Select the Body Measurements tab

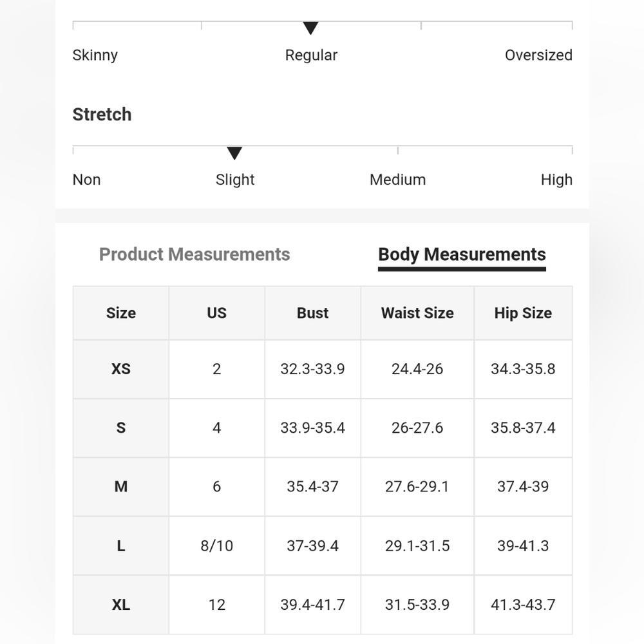click(x=462, y=254)
